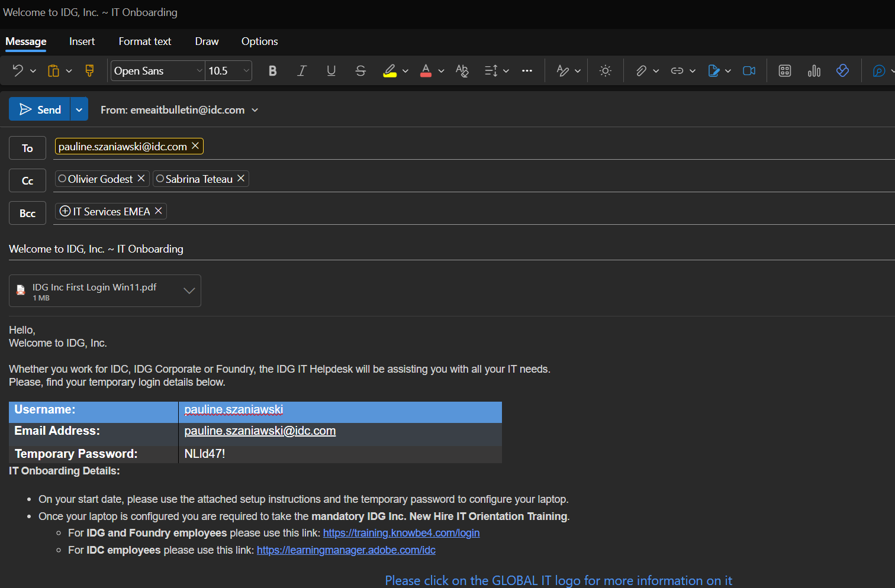Click the Clear formatting icon
The height and width of the screenshot is (588, 895).
click(x=462, y=71)
